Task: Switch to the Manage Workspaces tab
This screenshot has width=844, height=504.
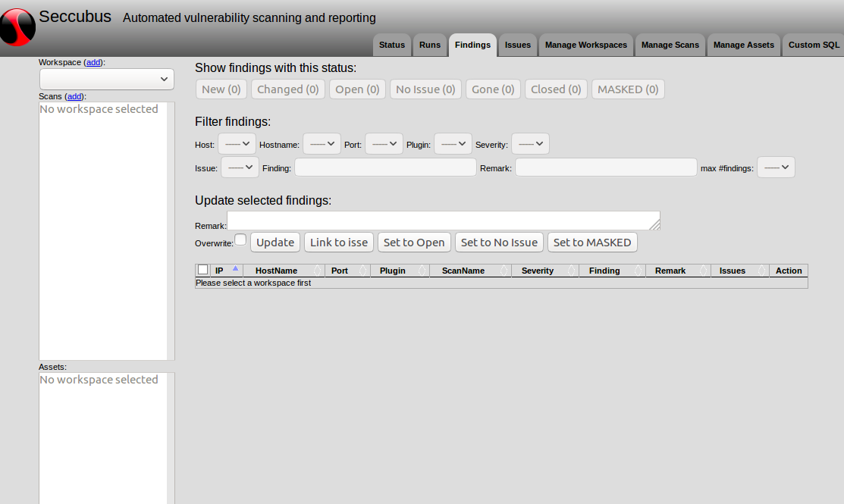Action: (x=585, y=45)
